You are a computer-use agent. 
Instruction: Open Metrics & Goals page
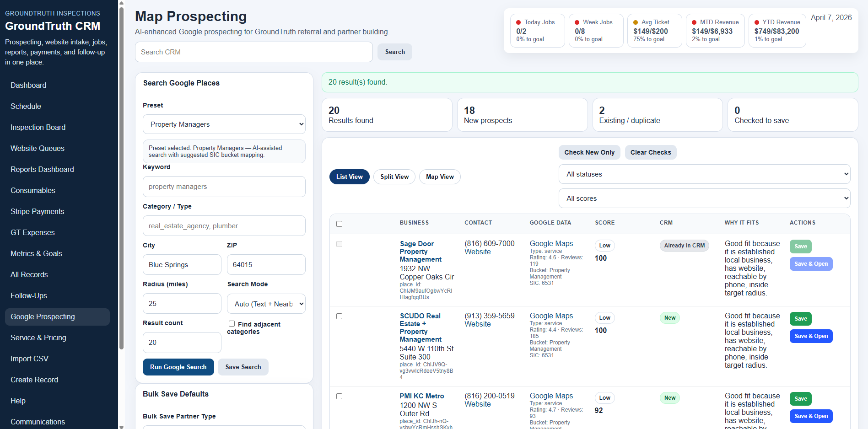click(57, 254)
